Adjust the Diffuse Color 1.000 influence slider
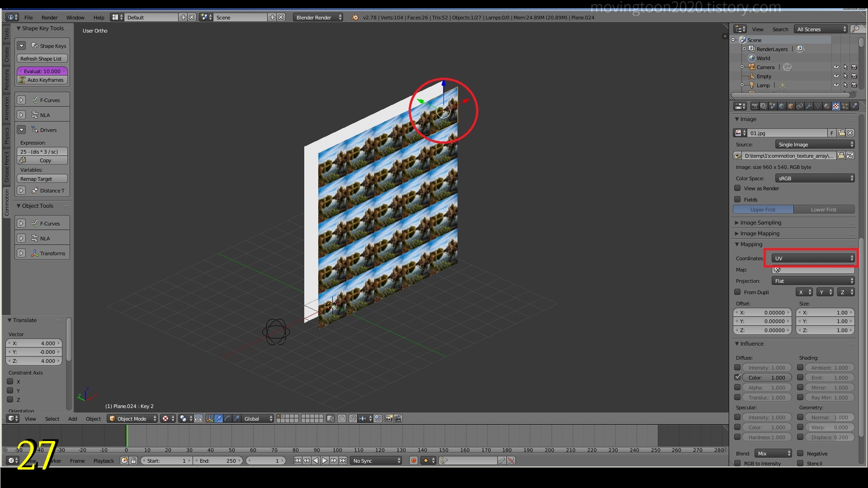The image size is (868, 488). coord(767,377)
